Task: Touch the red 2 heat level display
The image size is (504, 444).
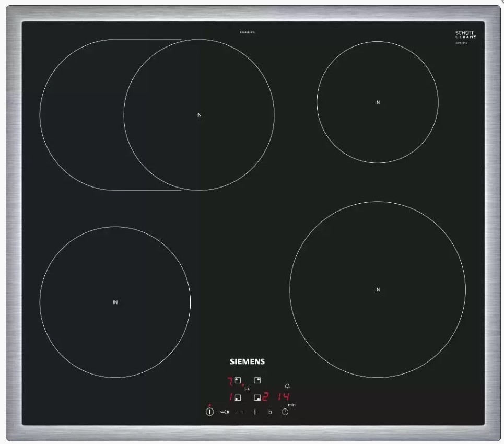Action: 265,397
